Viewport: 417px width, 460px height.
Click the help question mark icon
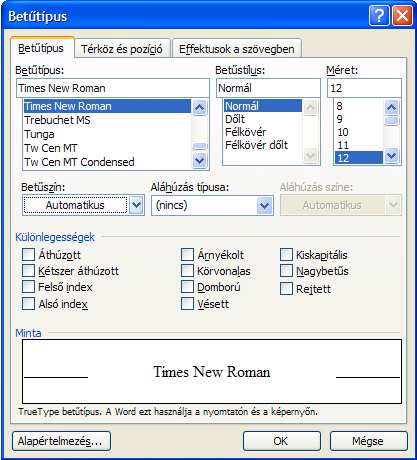379,15
